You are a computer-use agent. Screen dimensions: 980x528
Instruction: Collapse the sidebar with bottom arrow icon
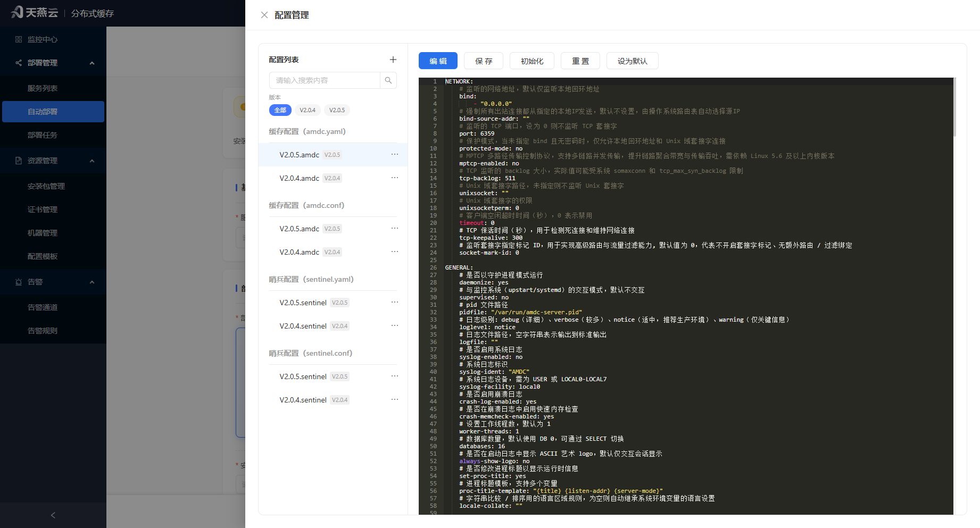point(53,515)
